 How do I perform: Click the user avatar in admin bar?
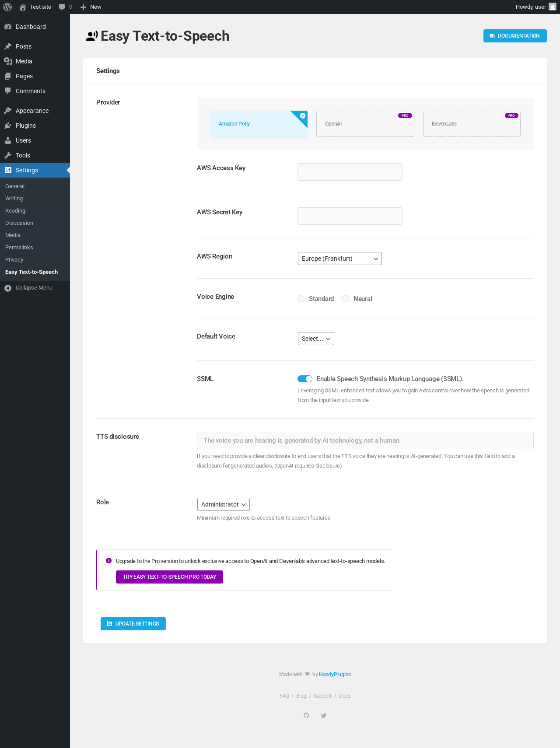553,7
